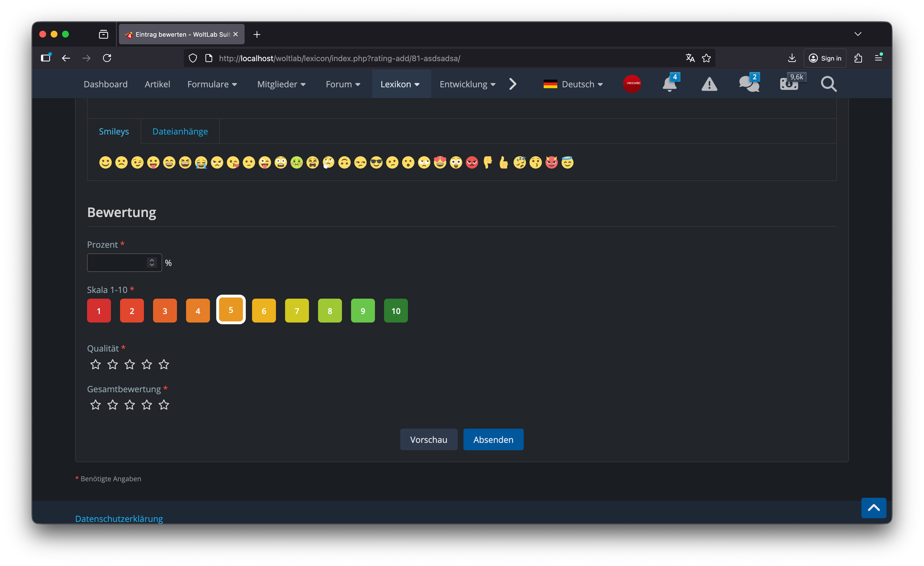The height and width of the screenshot is (566, 924).
Task: Switch to the Dateianhänge tab
Action: point(180,131)
